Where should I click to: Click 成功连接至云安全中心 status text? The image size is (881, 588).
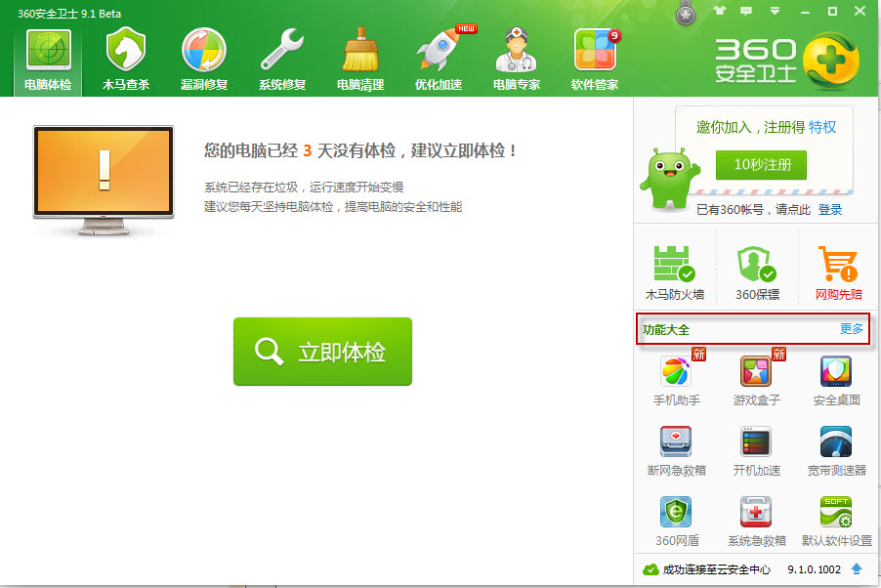(x=716, y=569)
